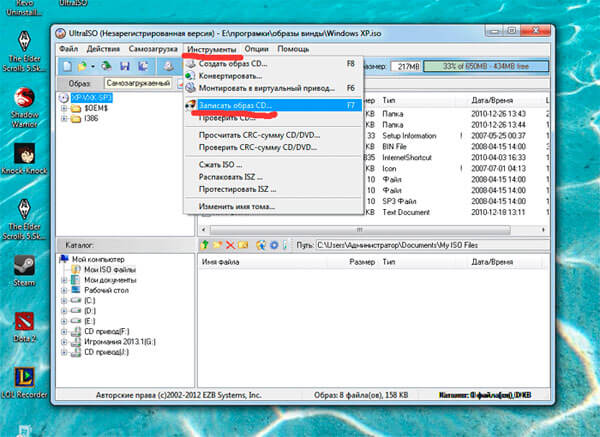The image size is (600, 437).
Task: Choose Проверить CRC-сумму CD/DVD...
Action: [x=272, y=147]
